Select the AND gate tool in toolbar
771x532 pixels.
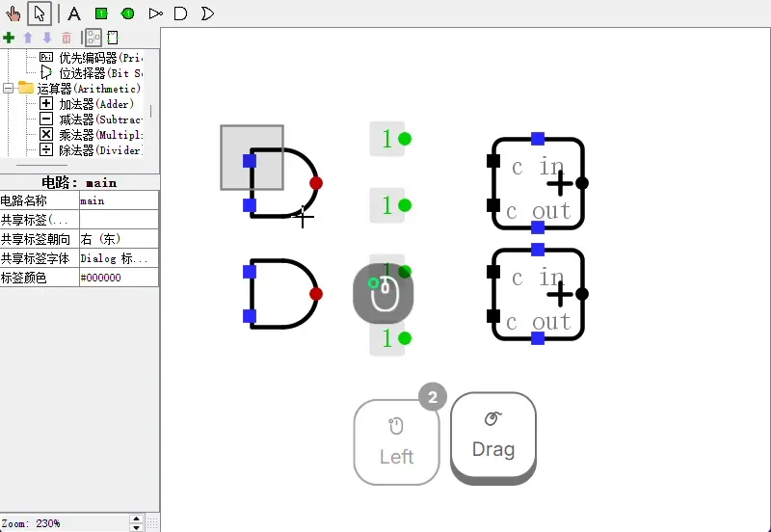click(180, 13)
